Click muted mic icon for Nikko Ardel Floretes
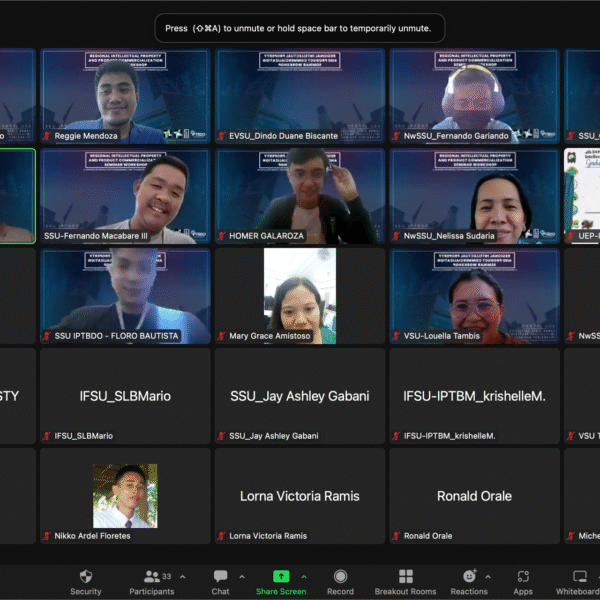This screenshot has height=600, width=600. [47, 536]
